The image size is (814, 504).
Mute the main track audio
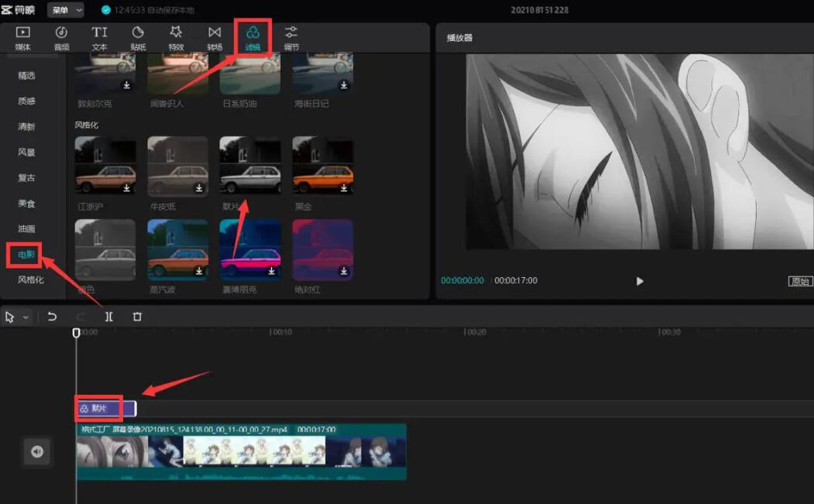[37, 451]
